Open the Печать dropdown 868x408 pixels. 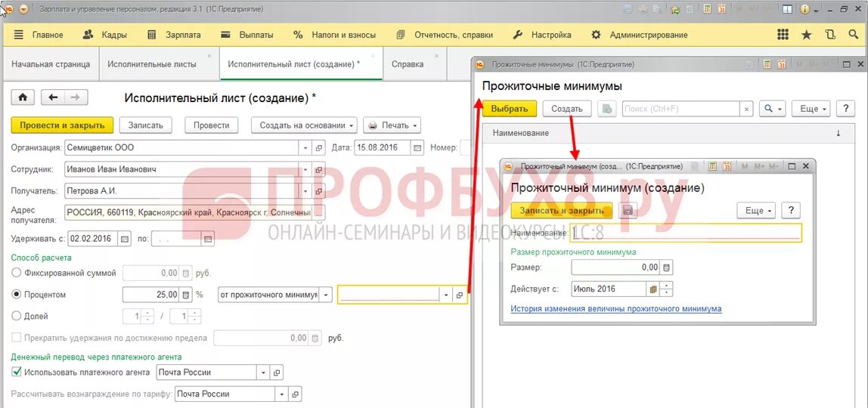coord(392,125)
